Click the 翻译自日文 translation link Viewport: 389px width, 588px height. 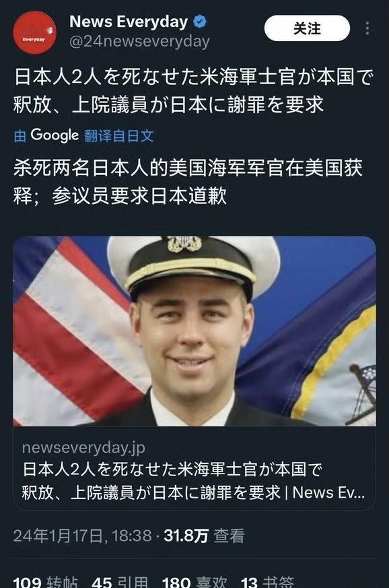click(x=119, y=135)
